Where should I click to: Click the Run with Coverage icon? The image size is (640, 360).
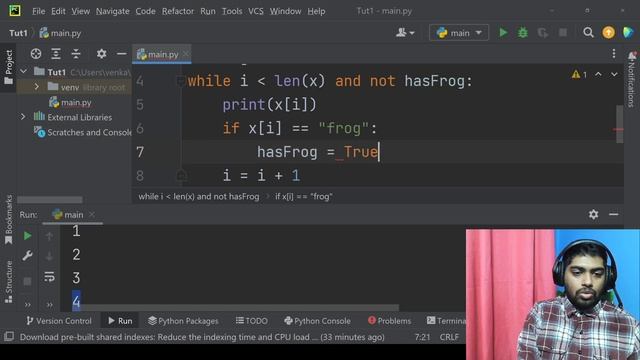pyautogui.click(x=542, y=33)
